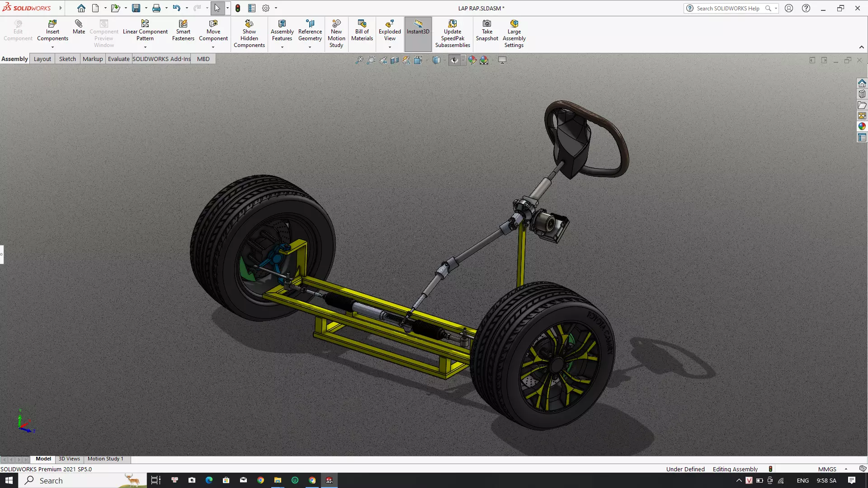This screenshot has height=488, width=868.
Task: Open the Markup tab
Action: tap(93, 59)
